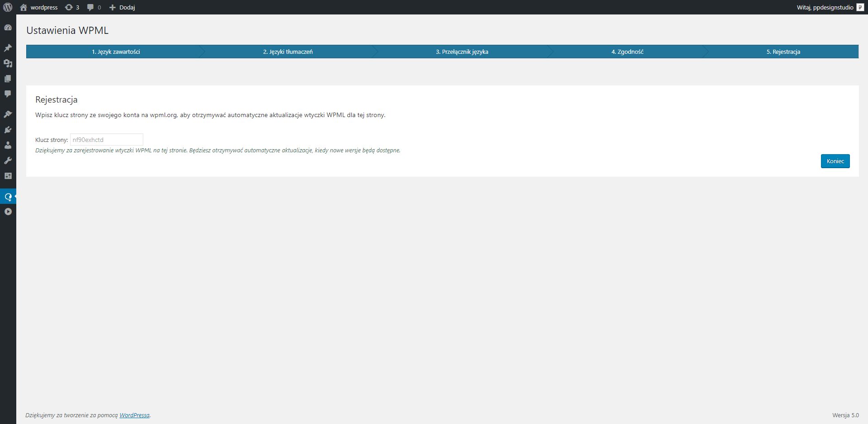Open Appearance paintbrush icon

click(8, 114)
